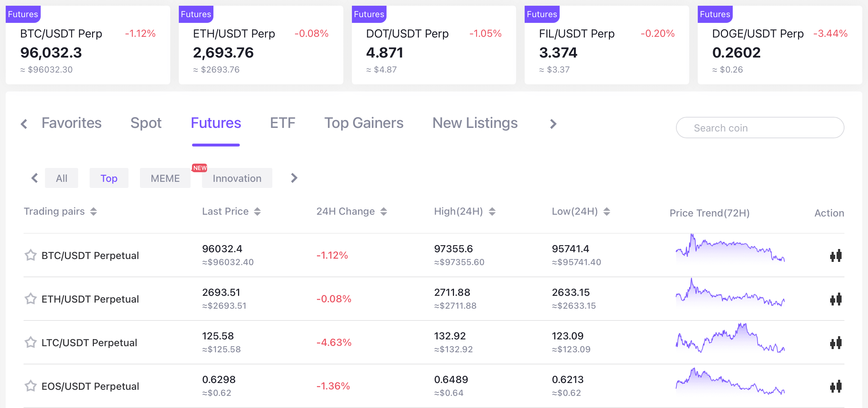Open the Top Gainers tab

point(364,123)
